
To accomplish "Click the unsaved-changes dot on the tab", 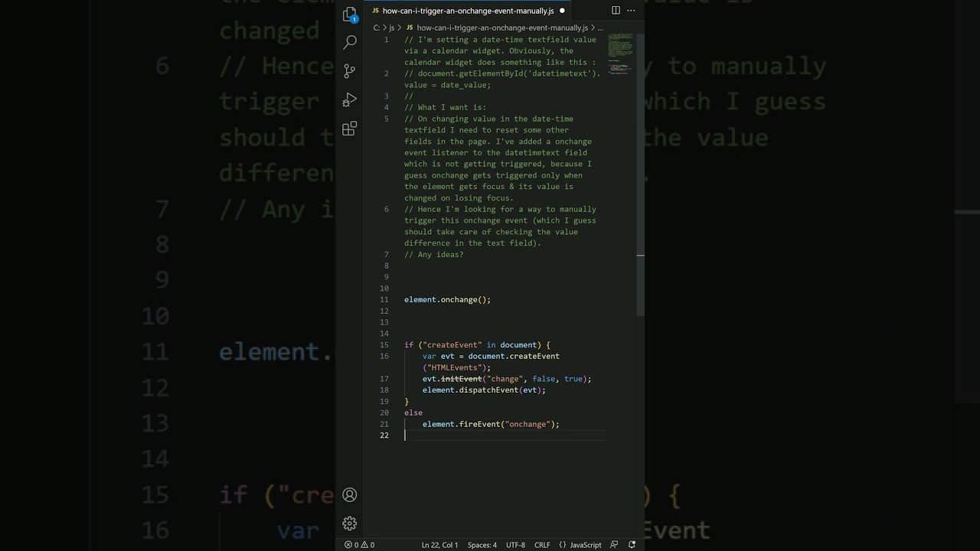I will coord(562,11).
